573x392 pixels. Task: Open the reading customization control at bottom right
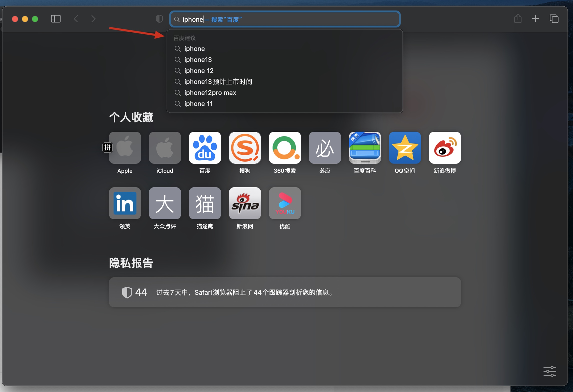[550, 371]
